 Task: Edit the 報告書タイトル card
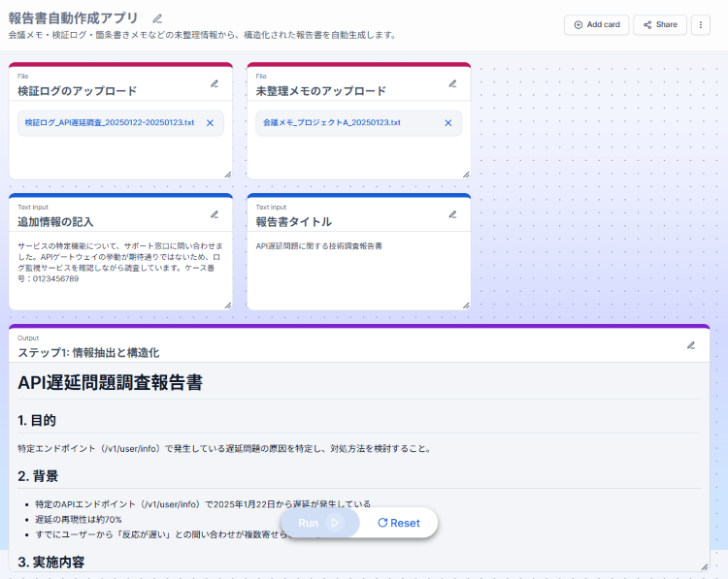[x=452, y=214]
